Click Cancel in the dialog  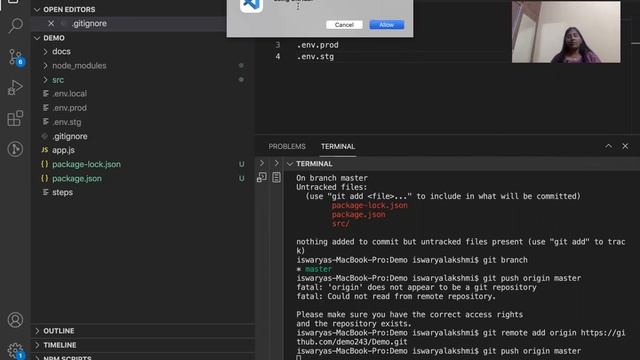[344, 24]
